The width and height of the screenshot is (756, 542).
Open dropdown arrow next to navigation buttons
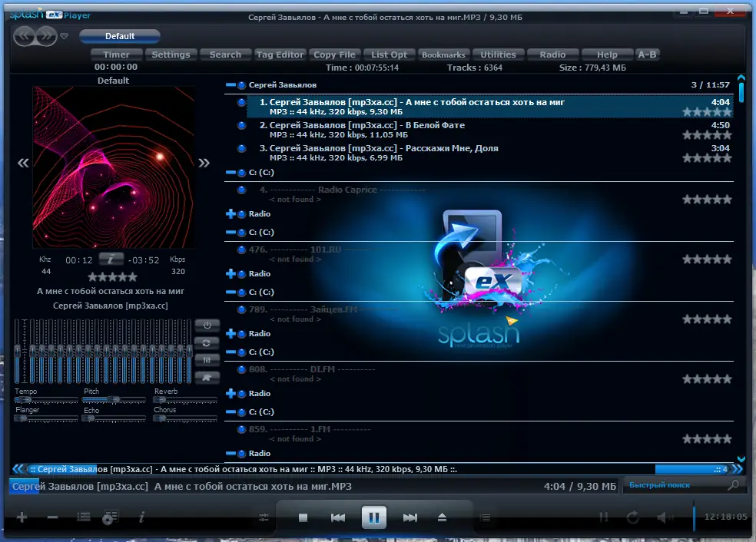click(x=64, y=36)
